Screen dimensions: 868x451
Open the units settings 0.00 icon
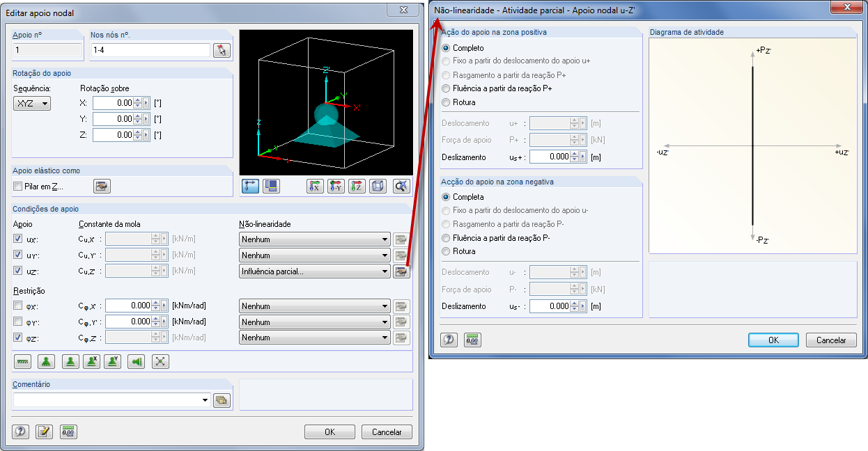68,432
